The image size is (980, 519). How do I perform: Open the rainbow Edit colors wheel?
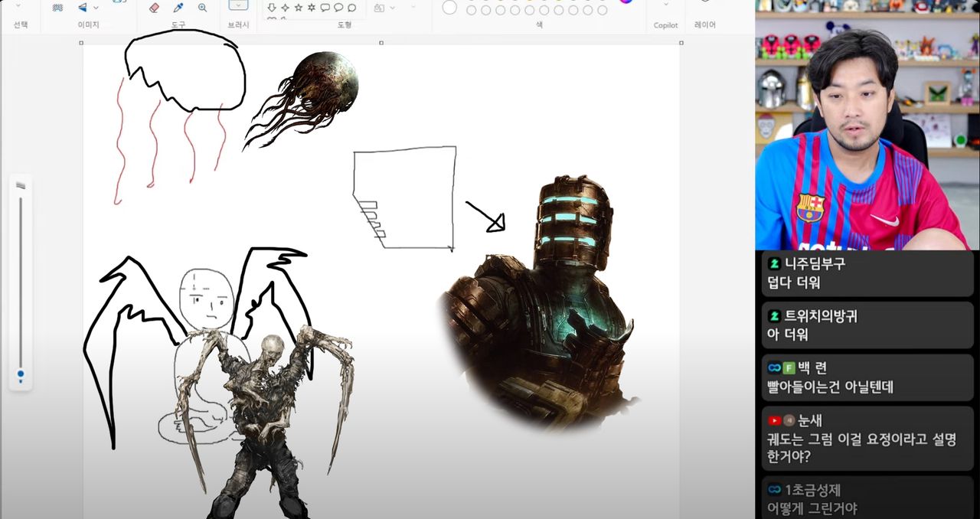tap(626, 2)
